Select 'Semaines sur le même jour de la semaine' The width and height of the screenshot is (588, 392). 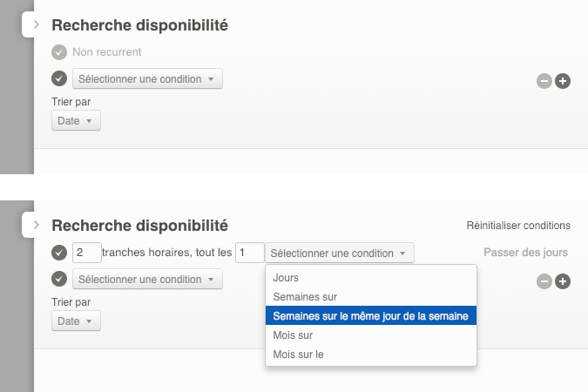point(371,316)
